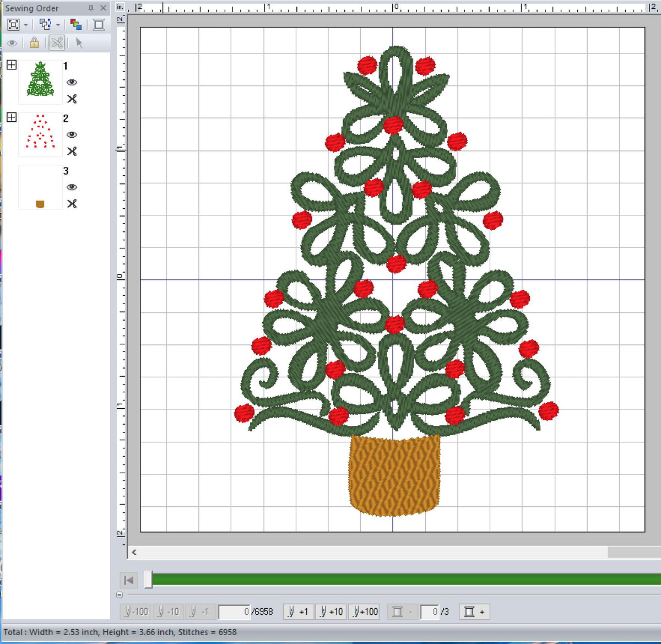This screenshot has height=644, width=661.
Task: Click block number 1 label in Sewing Order
Action: click(x=66, y=66)
